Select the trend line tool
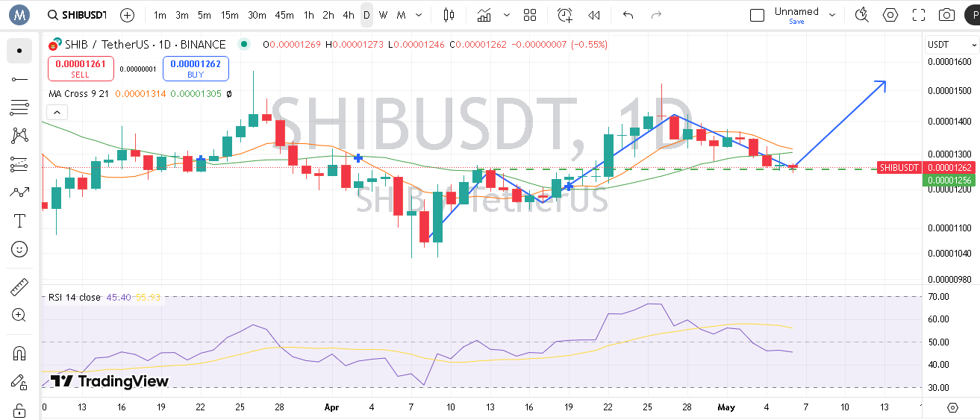Viewport: 980px width, 420px height. (19, 79)
